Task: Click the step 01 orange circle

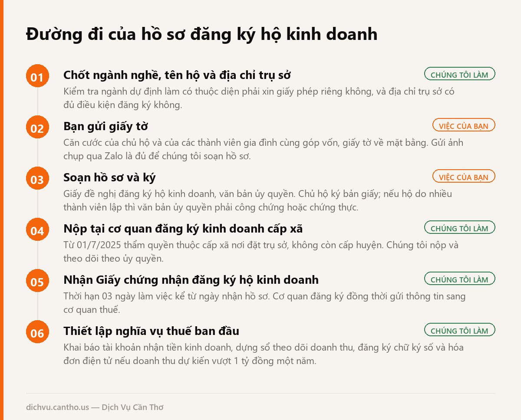Action: [x=37, y=76]
